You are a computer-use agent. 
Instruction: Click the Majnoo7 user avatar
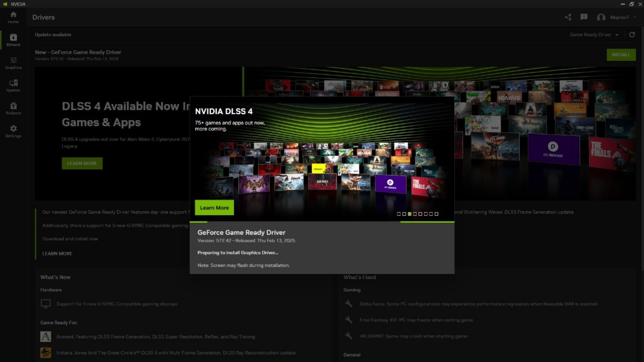[x=601, y=17]
